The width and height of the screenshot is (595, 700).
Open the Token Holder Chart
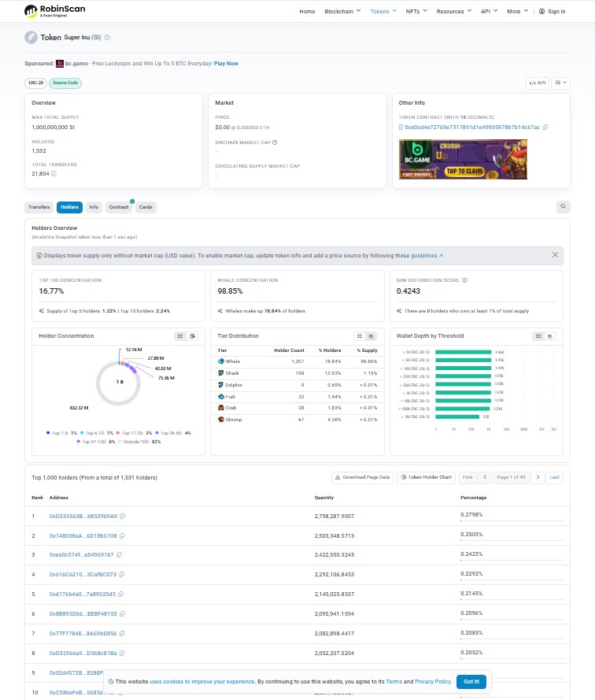click(x=426, y=477)
